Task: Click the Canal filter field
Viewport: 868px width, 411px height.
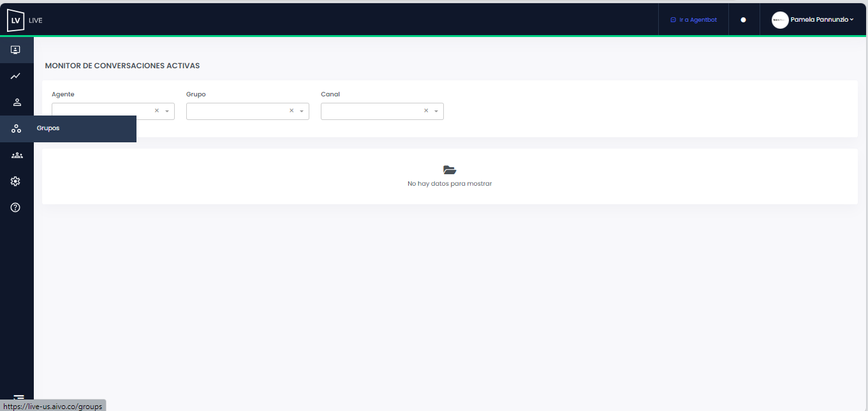Action: 382,111
